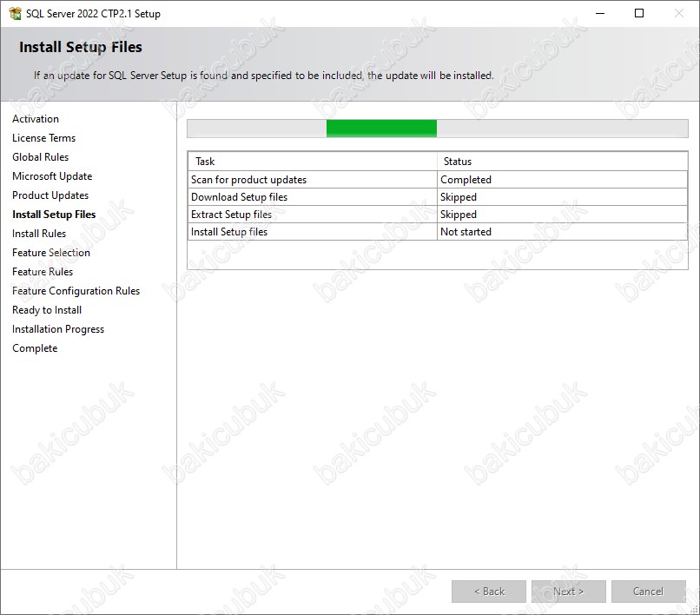
Task: Select the Download Setup files row
Action: 438,197
